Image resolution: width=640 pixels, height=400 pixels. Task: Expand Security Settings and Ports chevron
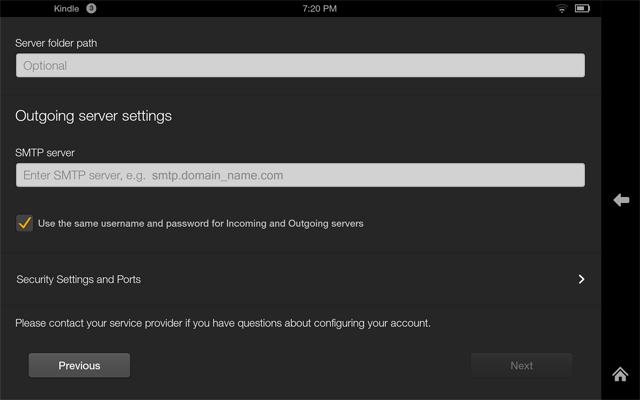point(581,280)
